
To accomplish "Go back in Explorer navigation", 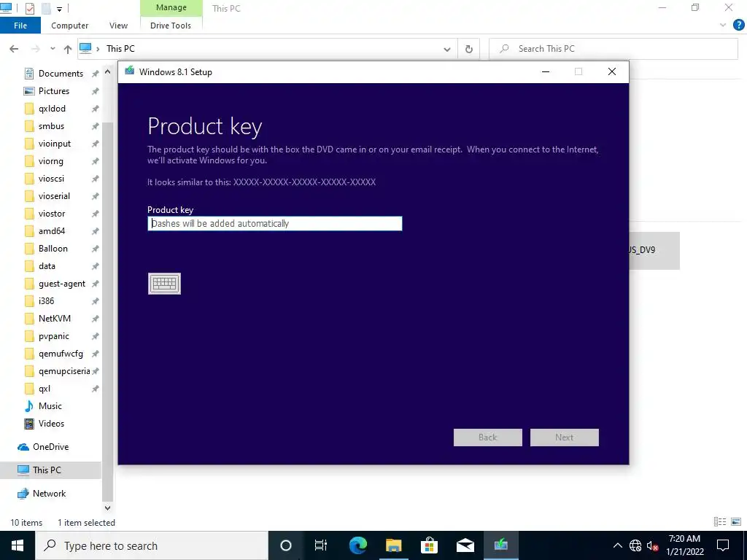I will point(14,49).
